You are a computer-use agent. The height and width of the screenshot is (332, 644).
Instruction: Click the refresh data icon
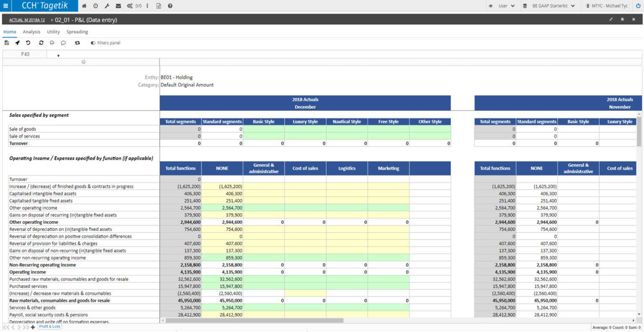41,43
